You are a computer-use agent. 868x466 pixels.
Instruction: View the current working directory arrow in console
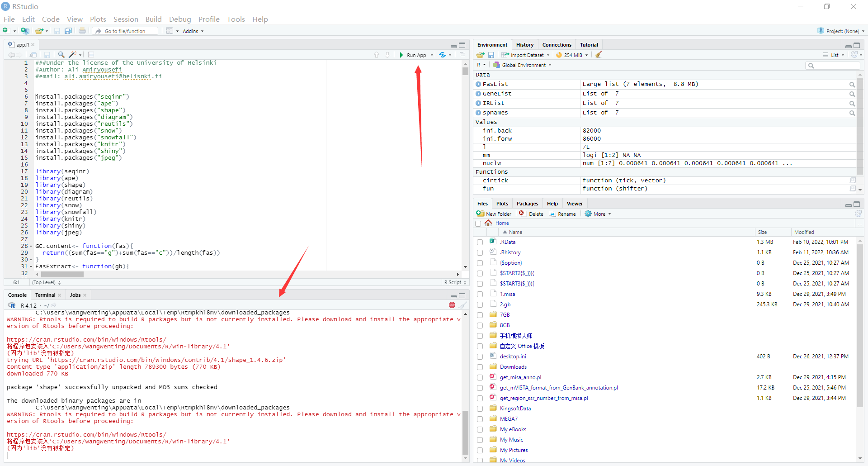(x=54, y=305)
